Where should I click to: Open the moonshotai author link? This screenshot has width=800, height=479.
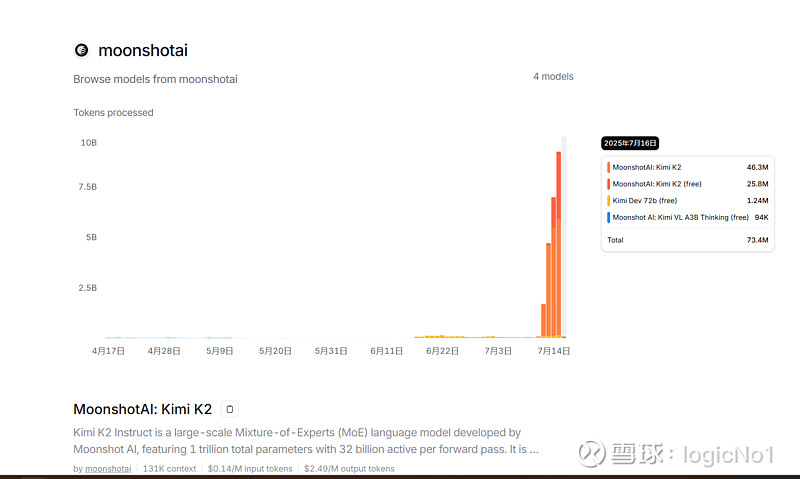point(108,468)
